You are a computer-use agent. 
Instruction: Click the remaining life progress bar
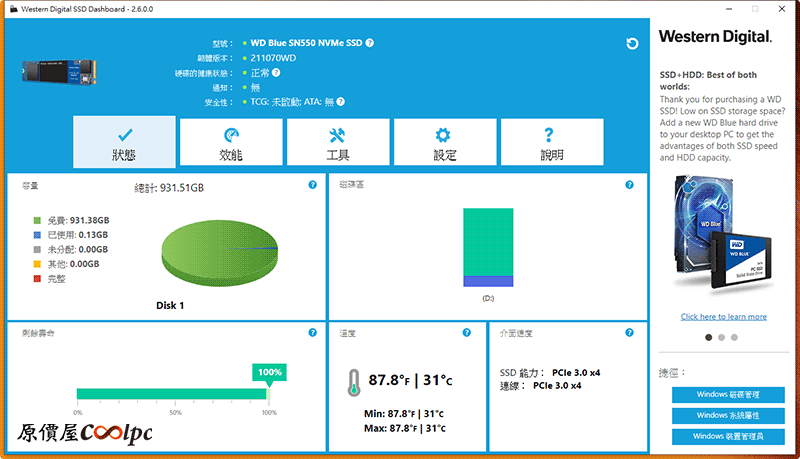[172, 394]
